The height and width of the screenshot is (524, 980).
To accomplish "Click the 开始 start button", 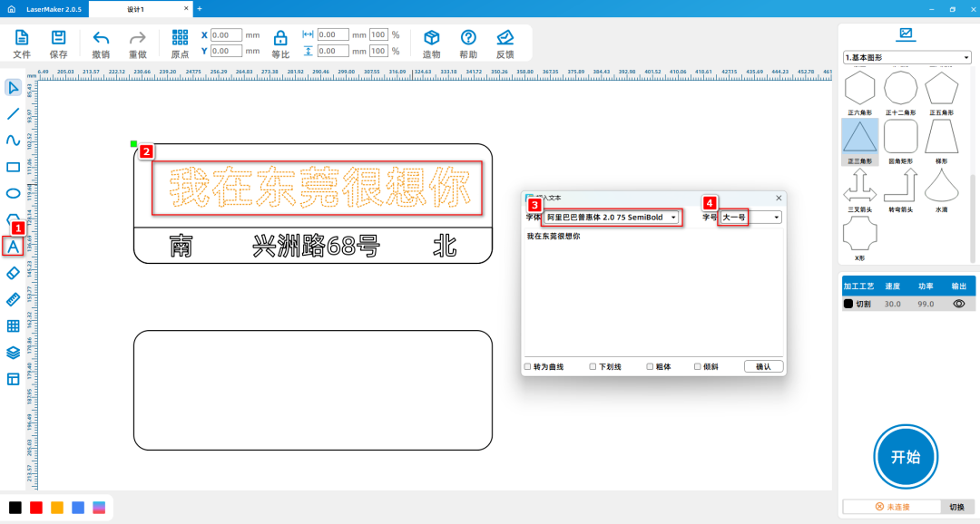I will pyautogui.click(x=905, y=457).
